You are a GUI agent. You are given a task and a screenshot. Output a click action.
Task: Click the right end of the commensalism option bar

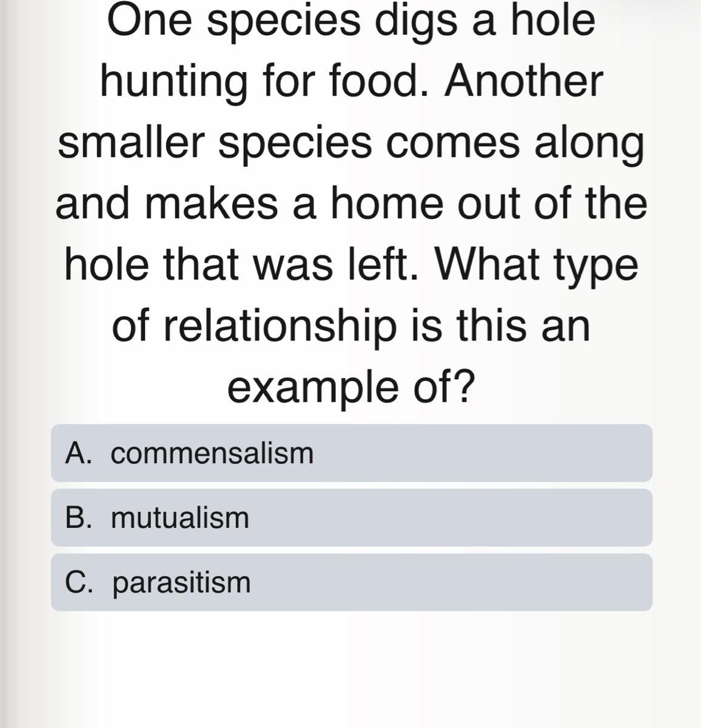pos(631,453)
